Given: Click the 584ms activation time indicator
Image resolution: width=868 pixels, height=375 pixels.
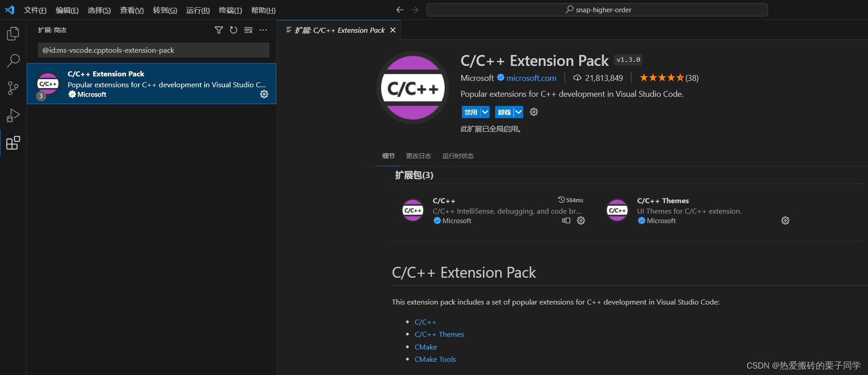Looking at the screenshot, I should pos(571,200).
